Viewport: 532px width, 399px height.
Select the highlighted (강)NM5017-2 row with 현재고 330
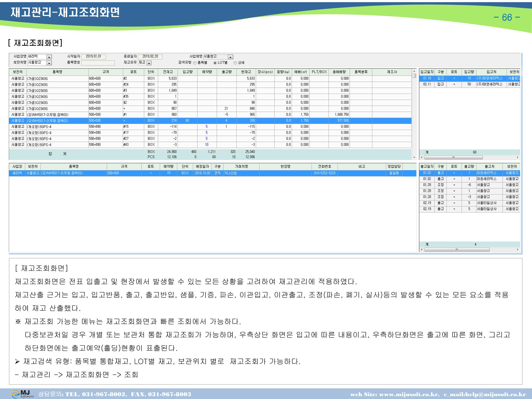(x=210, y=121)
